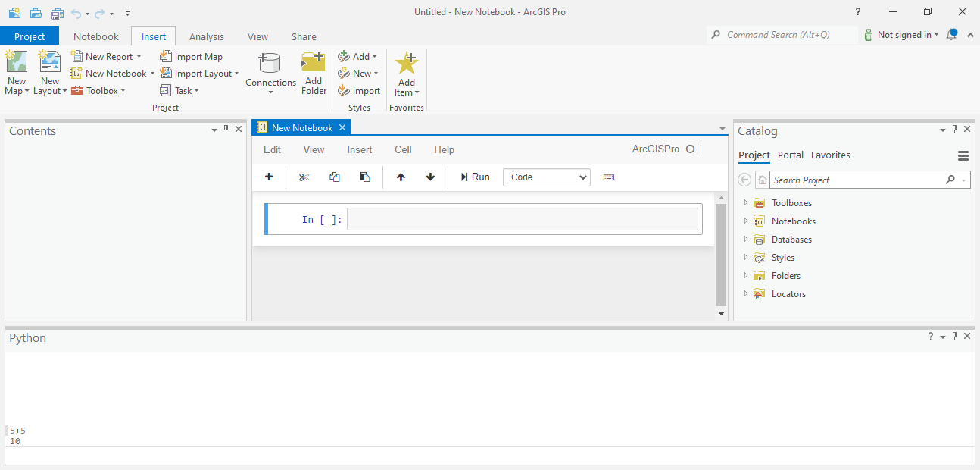980x470 pixels.
Task: Open the New Layout tool
Action: pos(48,72)
